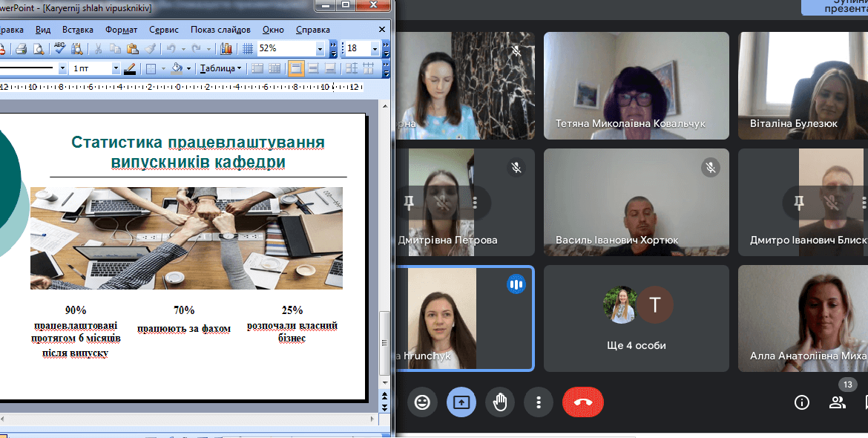
Task: Select Василь Іванович Хортюк video tile
Action: (x=636, y=202)
